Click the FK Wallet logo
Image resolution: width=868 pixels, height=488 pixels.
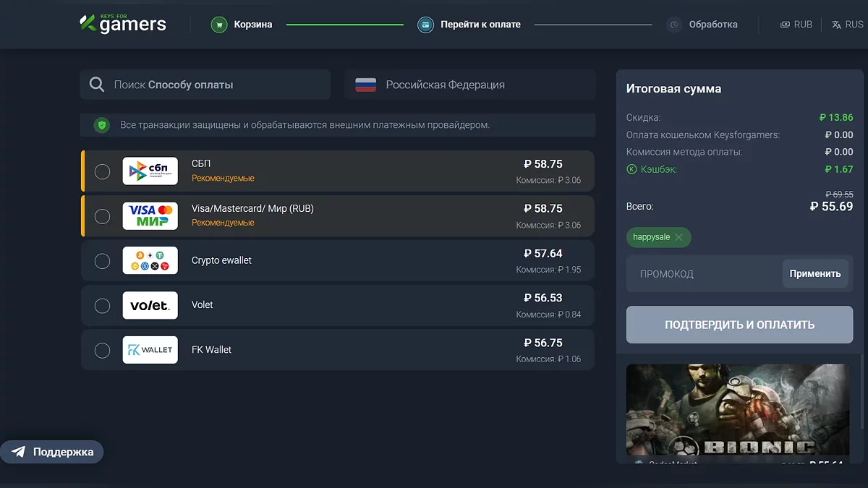point(150,350)
